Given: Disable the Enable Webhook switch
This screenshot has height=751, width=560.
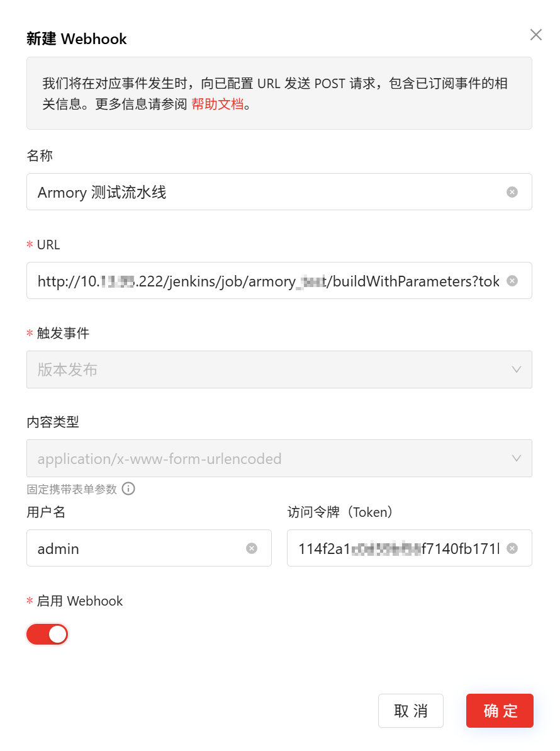Looking at the screenshot, I should pos(47,634).
